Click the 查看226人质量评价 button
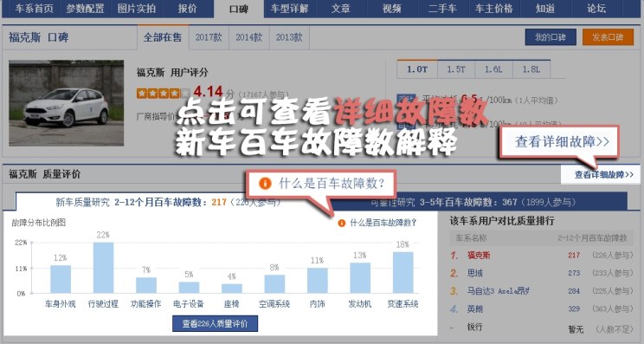Image resolution: width=644 pixels, height=344 pixels. tap(215, 323)
